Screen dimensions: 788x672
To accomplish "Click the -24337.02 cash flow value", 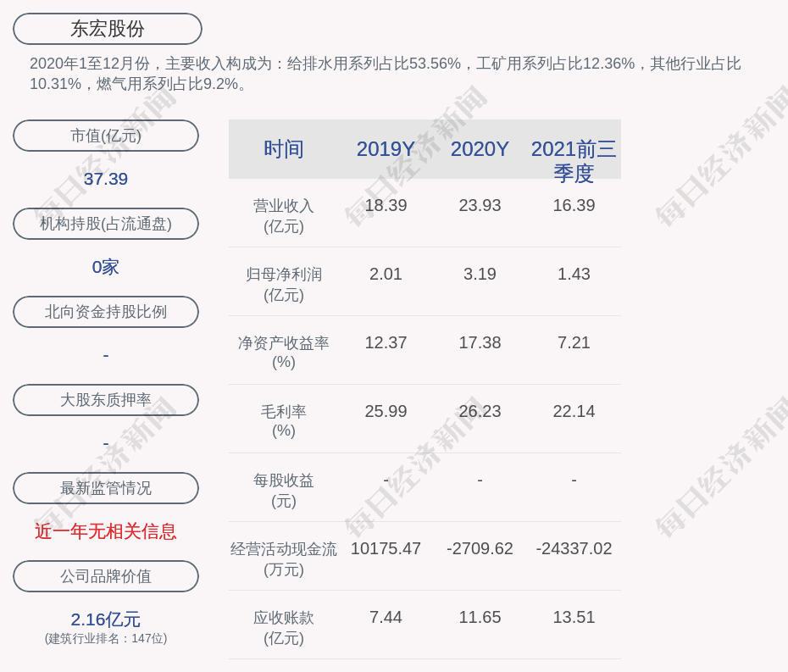I will coord(574,548).
